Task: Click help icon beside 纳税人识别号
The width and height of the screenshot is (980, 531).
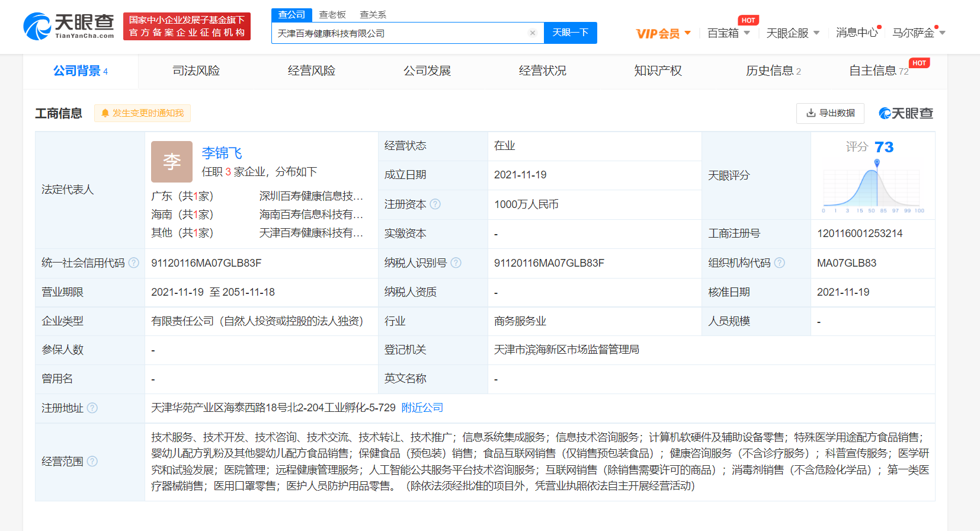Action: tap(456, 263)
